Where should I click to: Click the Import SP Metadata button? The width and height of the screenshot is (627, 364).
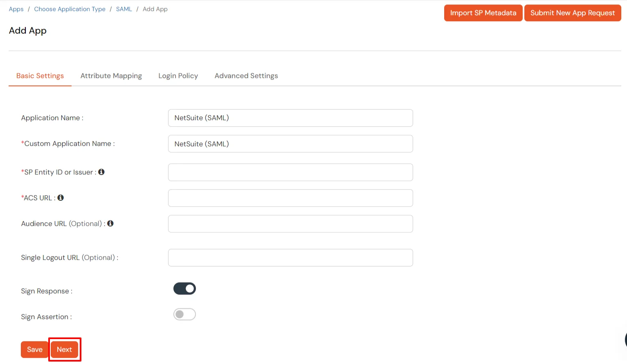pyautogui.click(x=483, y=13)
